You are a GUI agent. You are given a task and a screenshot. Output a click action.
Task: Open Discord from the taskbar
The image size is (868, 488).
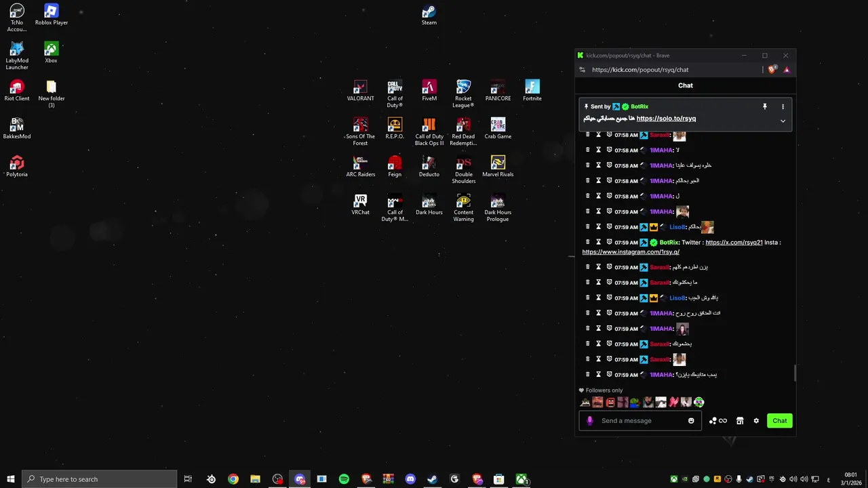pos(410,479)
